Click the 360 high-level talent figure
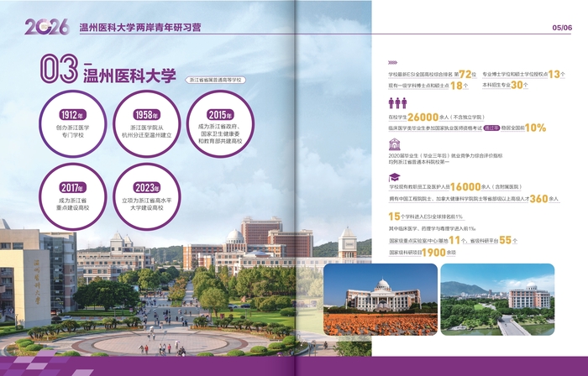The height and width of the screenshot is (376, 588). (x=539, y=198)
